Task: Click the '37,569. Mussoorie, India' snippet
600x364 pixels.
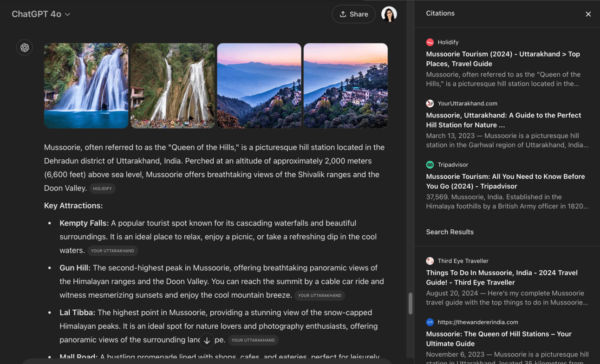Action: click(507, 201)
